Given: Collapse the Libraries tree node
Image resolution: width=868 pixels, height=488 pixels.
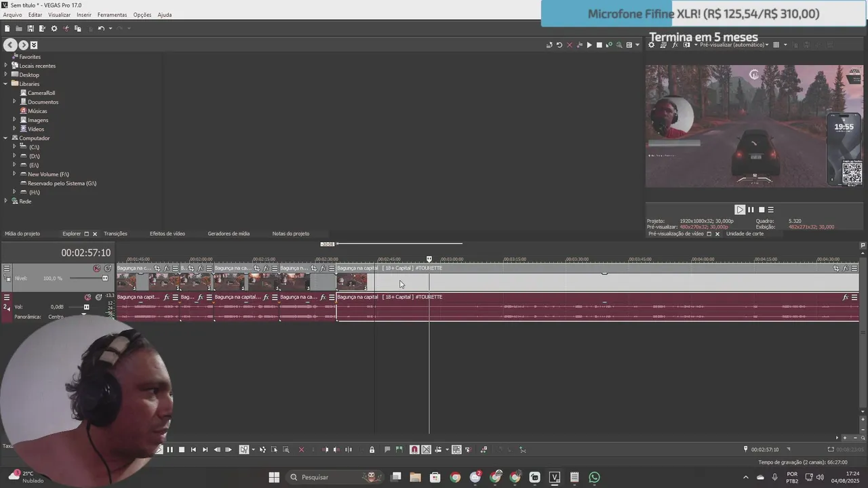Looking at the screenshot, I should click(x=6, y=84).
